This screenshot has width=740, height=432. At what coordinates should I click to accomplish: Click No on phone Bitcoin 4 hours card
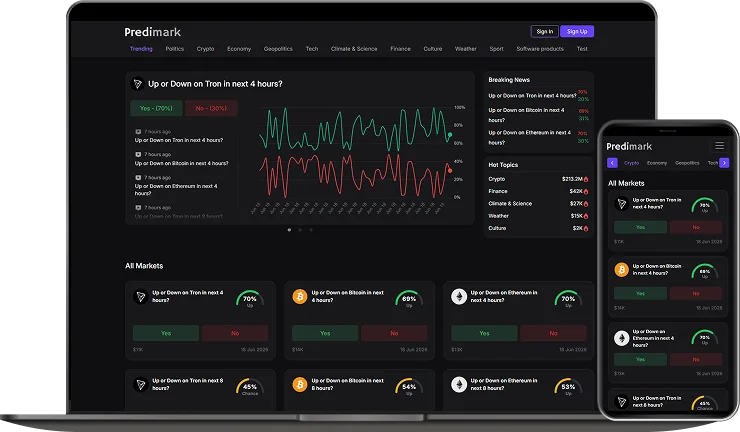pyautogui.click(x=696, y=293)
